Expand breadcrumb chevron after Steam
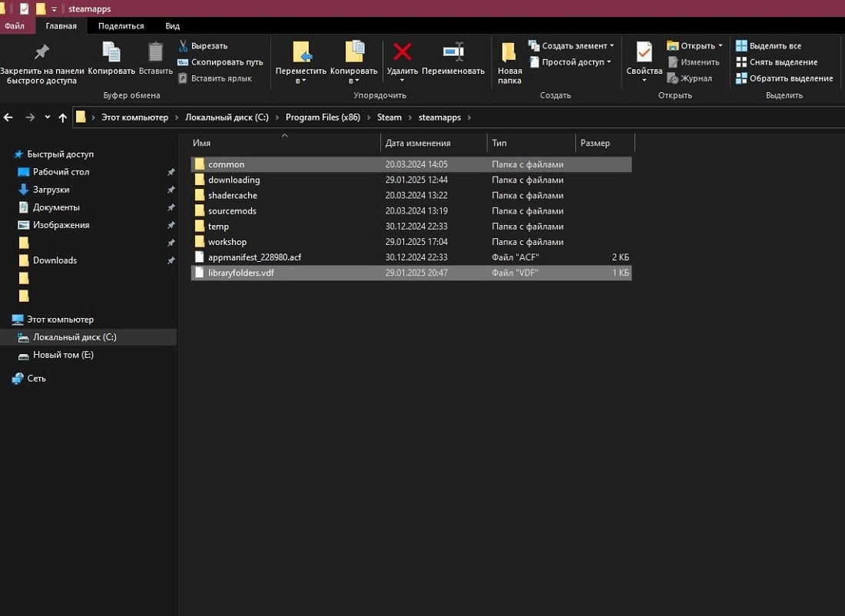This screenshot has height=616, width=845. point(410,117)
